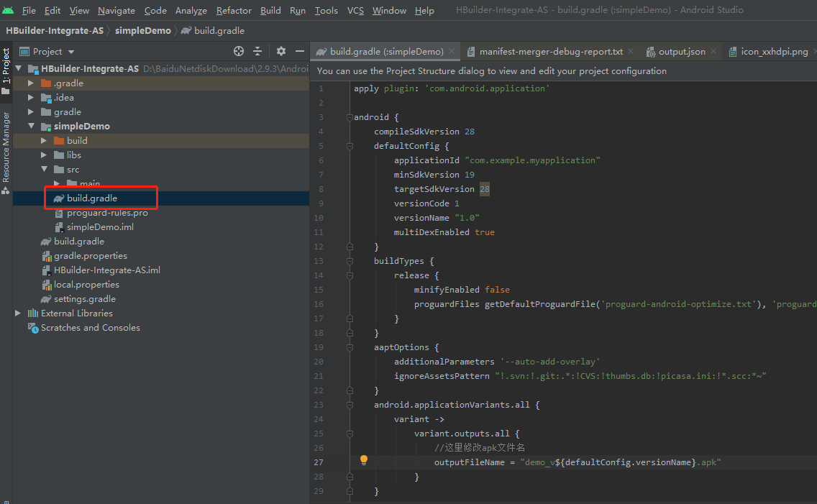This screenshot has width=817, height=504.
Task: Open the Refactor menu
Action: pyautogui.click(x=234, y=10)
